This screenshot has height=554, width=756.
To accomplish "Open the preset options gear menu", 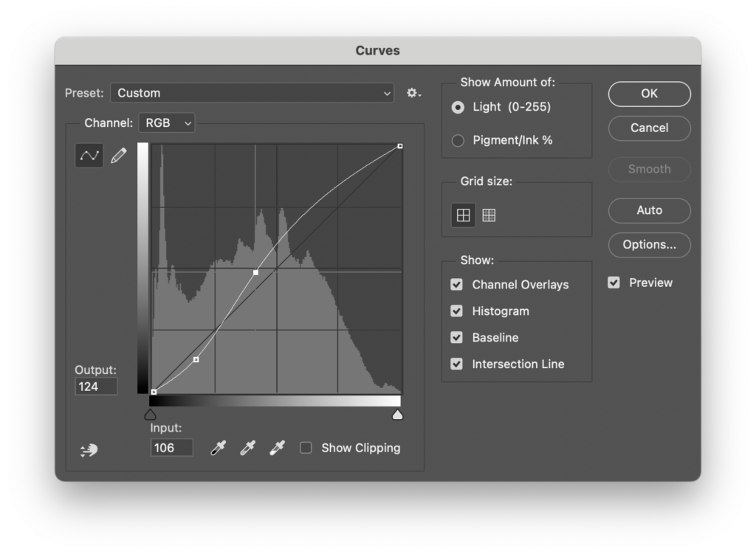I will (x=413, y=93).
